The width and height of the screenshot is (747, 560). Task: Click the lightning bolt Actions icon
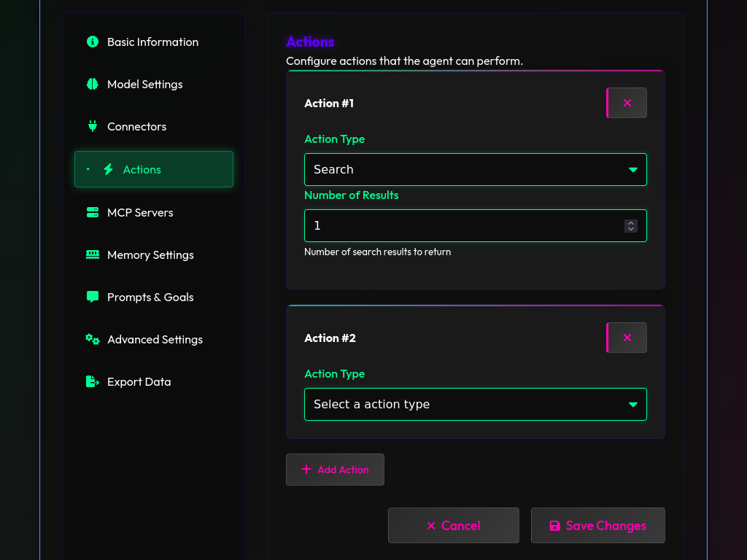109,169
